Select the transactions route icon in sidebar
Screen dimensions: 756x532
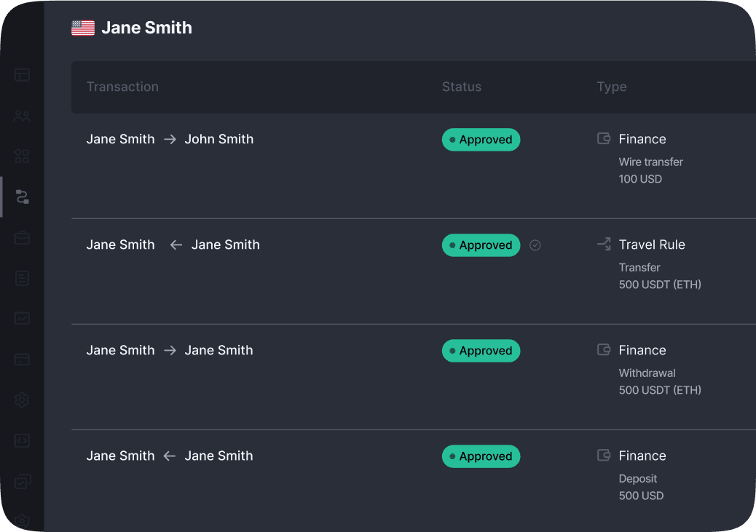(x=22, y=197)
